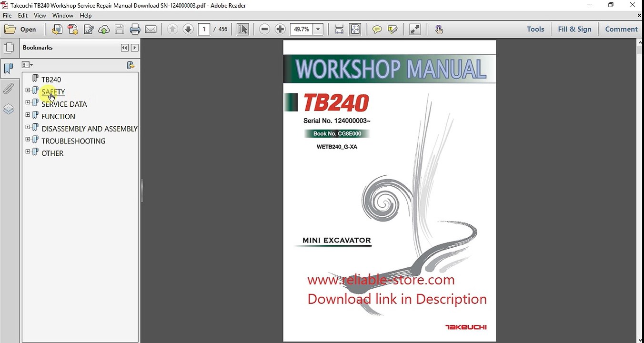Screen dimensions: 644x343
Task: Click the touch mode hand icon
Action: 439,30
